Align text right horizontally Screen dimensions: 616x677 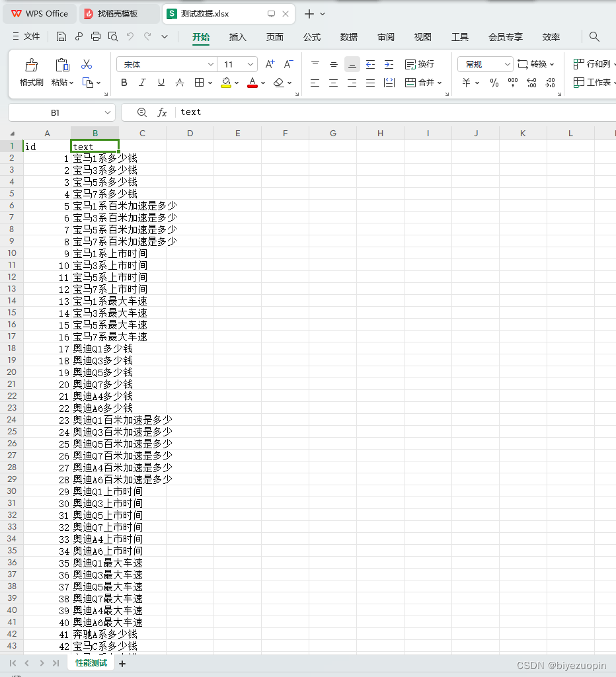(352, 83)
